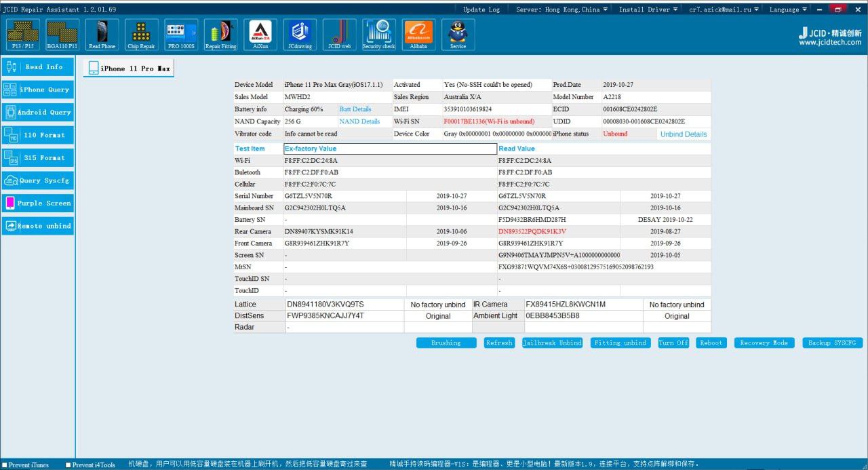Open Remote unbind in the sidebar
Image resolution: width=868 pixels, height=470 pixels.
click(38, 226)
